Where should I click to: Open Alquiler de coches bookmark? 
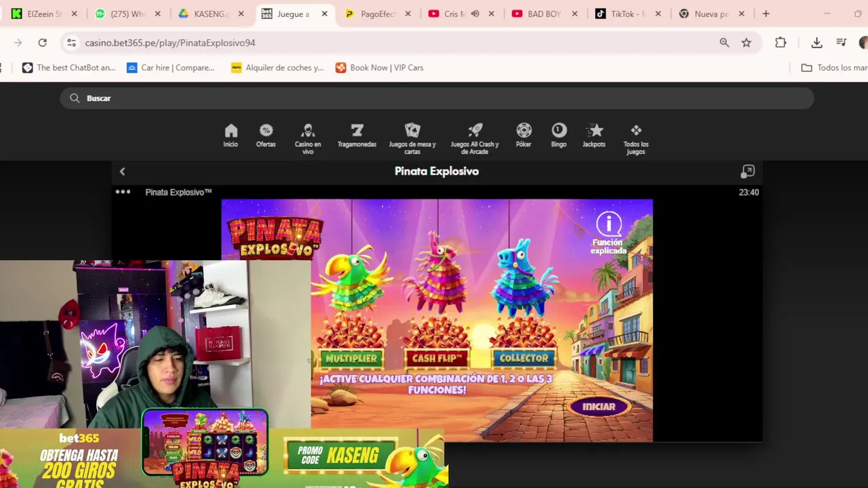point(277,68)
